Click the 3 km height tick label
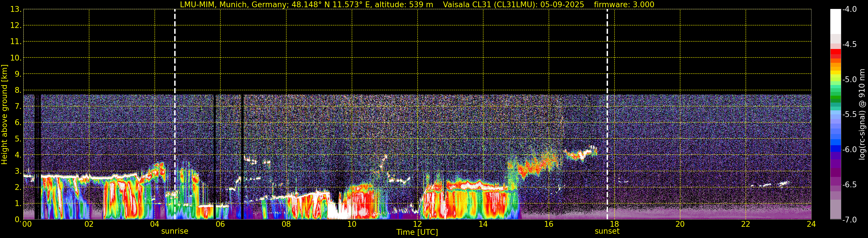Image resolution: width=868 pixels, height=238 pixels. 18,171
